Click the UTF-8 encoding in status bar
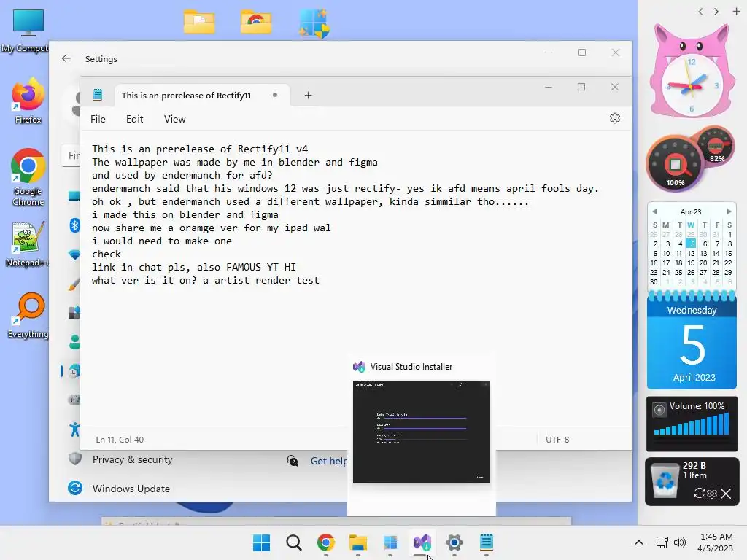The image size is (747, 560). click(x=557, y=440)
